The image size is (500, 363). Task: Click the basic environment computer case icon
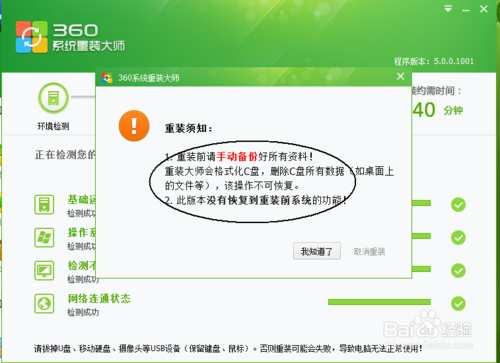(x=44, y=204)
